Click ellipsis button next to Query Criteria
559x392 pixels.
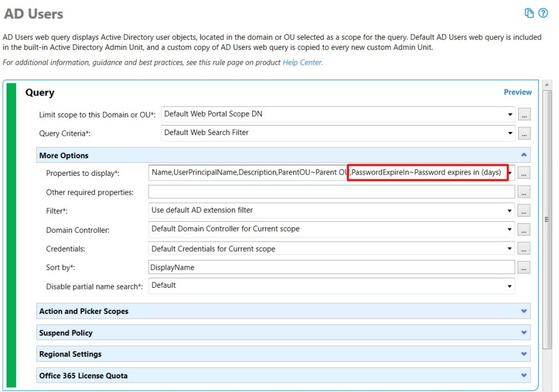coord(523,134)
